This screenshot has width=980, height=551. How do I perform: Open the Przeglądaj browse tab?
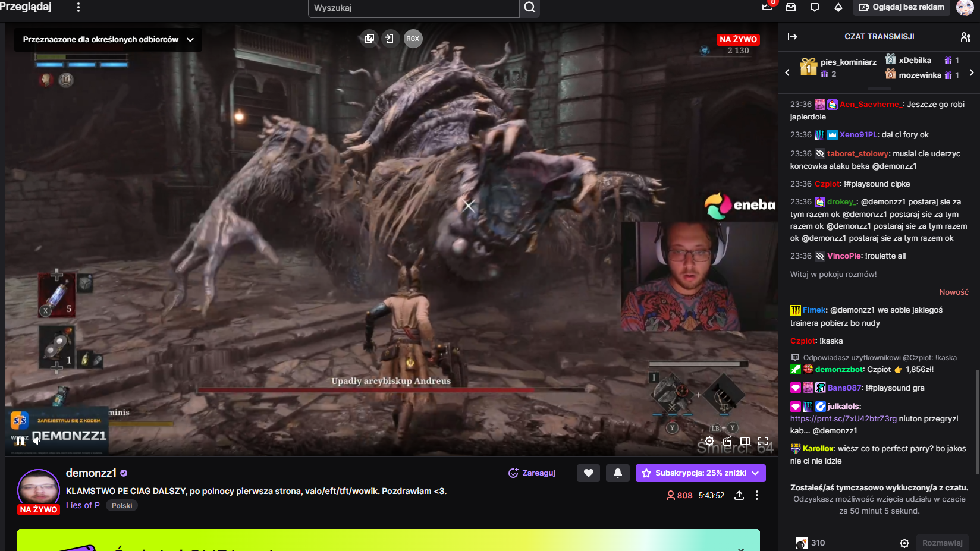pyautogui.click(x=26, y=7)
